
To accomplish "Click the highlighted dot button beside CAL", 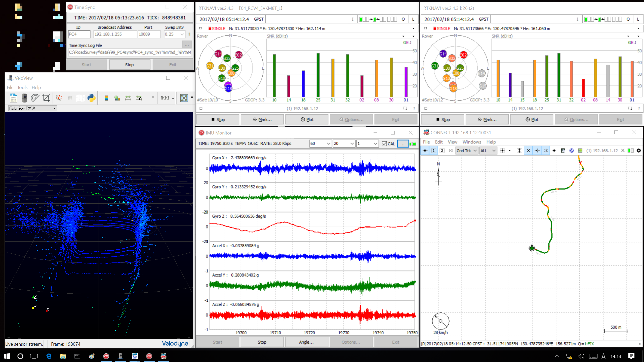I will pyautogui.click(x=403, y=144).
